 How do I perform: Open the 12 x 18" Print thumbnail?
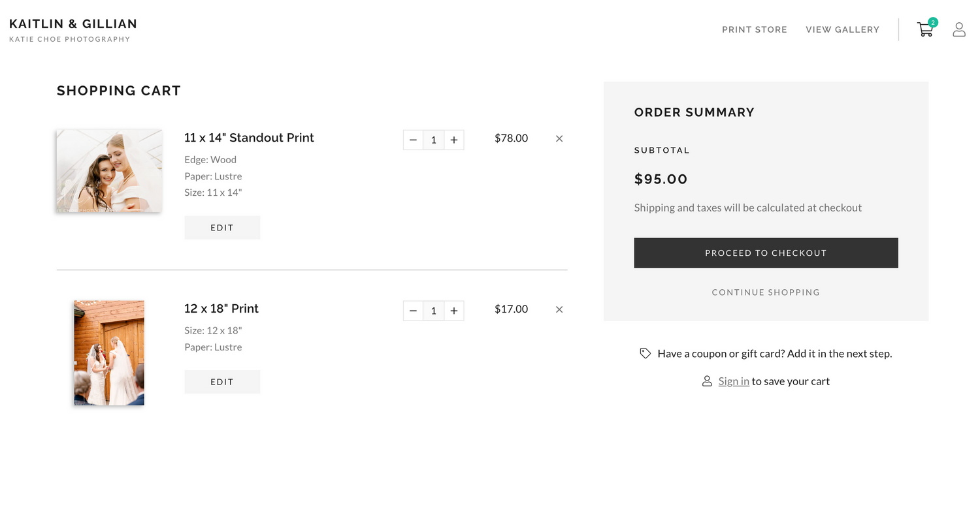click(x=109, y=353)
